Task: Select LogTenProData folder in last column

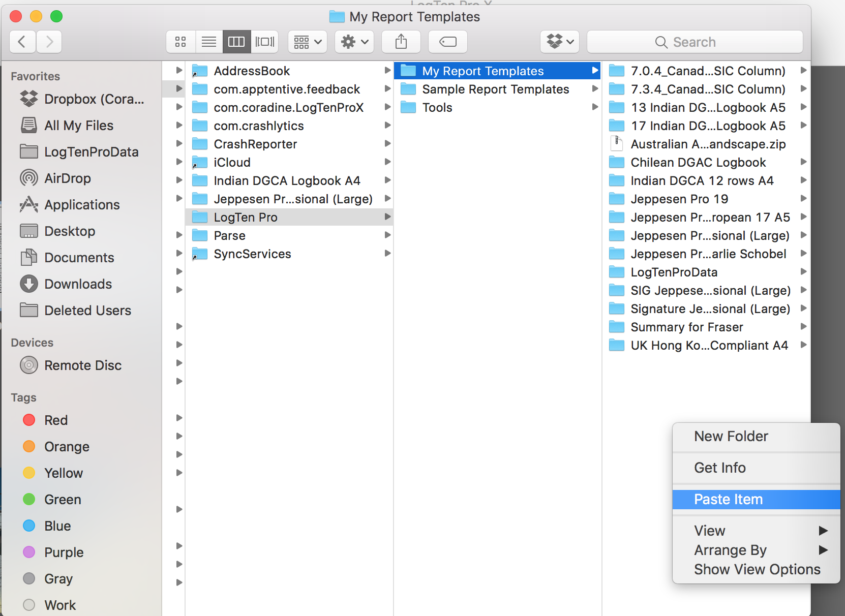Action: click(706, 272)
